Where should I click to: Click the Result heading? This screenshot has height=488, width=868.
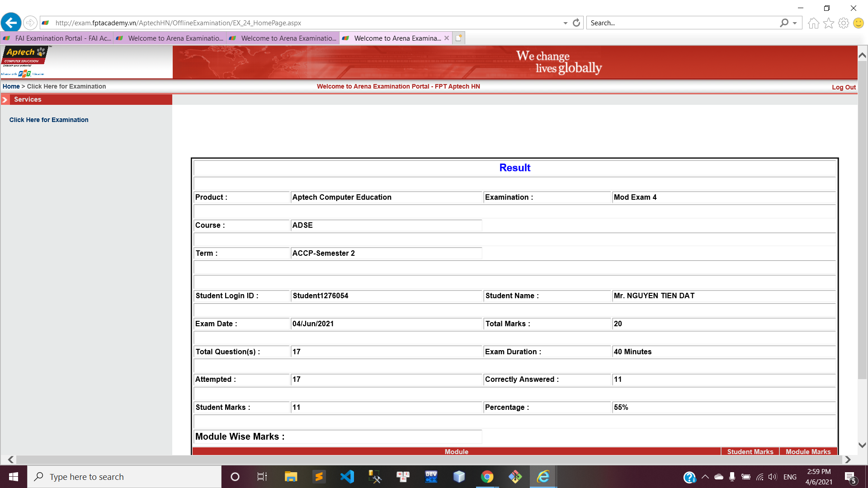click(514, 168)
